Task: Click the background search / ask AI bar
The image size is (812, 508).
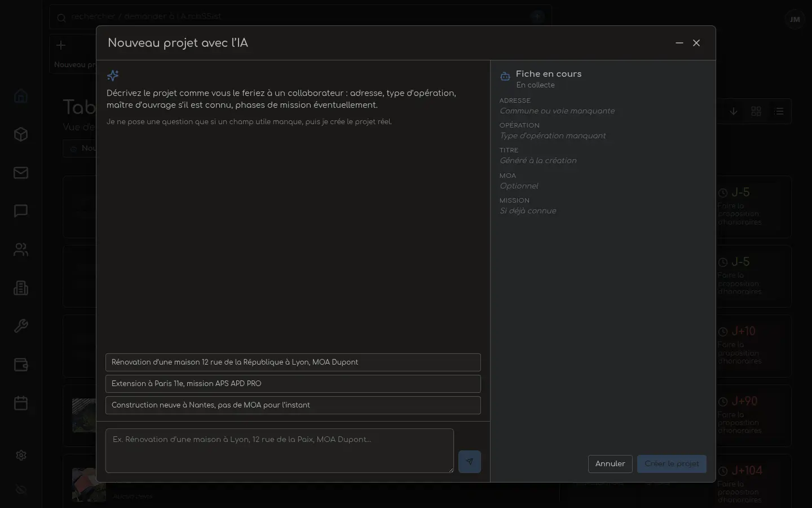Action: point(300,17)
